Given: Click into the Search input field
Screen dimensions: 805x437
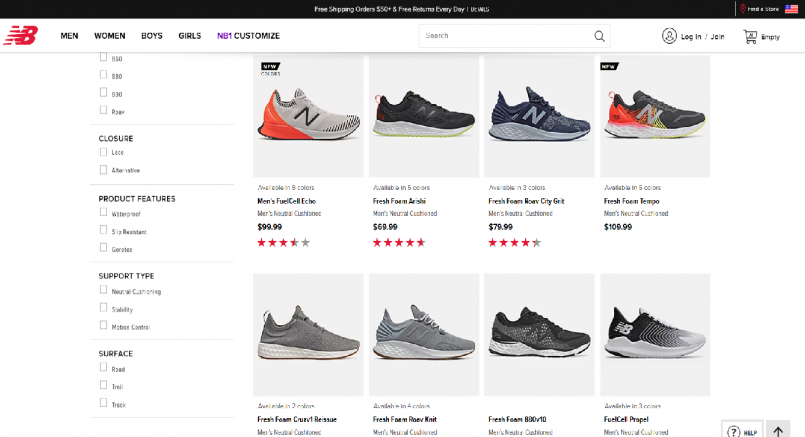Looking at the screenshot, I should pyautogui.click(x=505, y=36).
